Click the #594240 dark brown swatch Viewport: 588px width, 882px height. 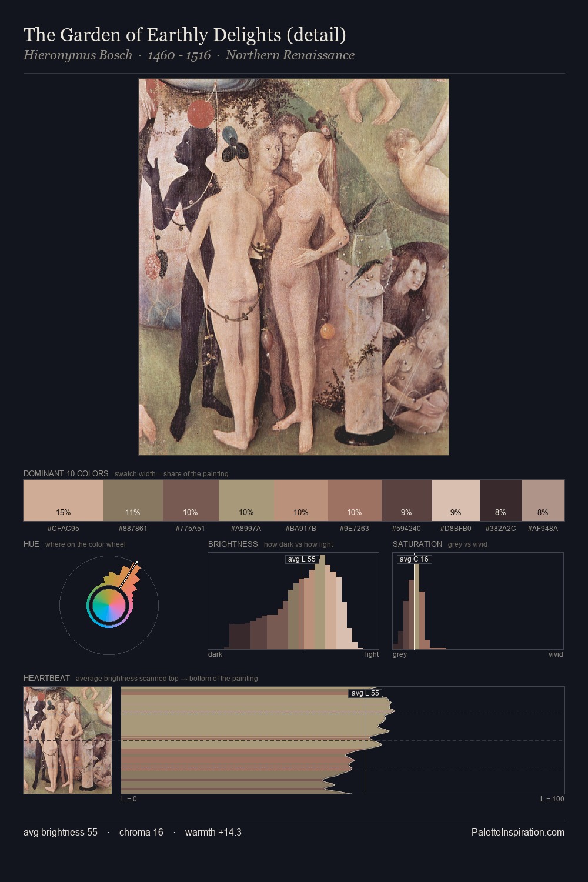tap(407, 500)
